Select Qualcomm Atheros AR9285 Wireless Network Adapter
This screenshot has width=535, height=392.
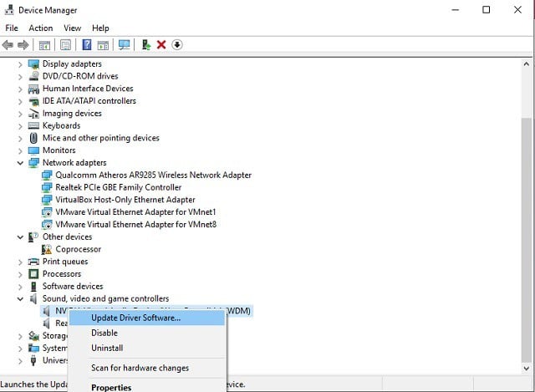(153, 175)
